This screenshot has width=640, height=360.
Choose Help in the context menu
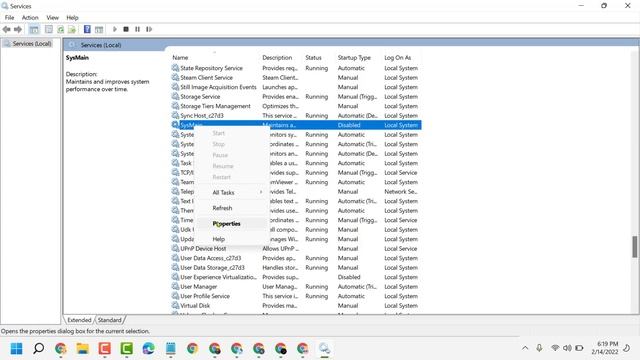232,239
